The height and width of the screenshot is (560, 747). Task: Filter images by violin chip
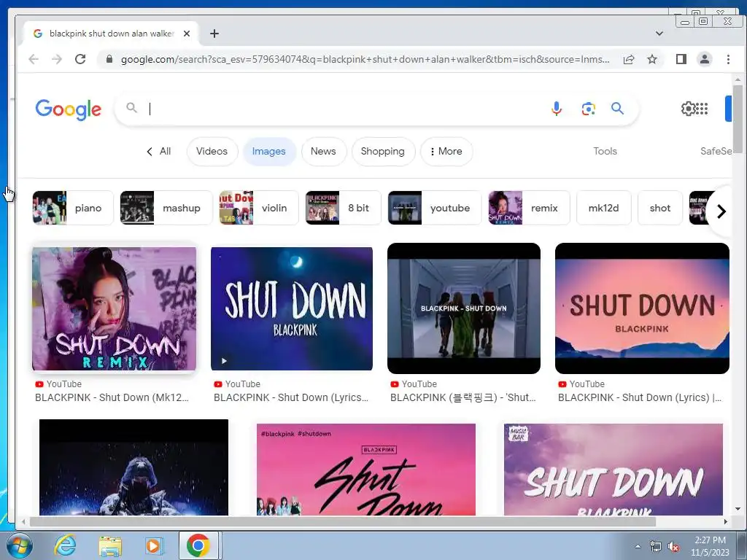pyautogui.click(x=259, y=208)
